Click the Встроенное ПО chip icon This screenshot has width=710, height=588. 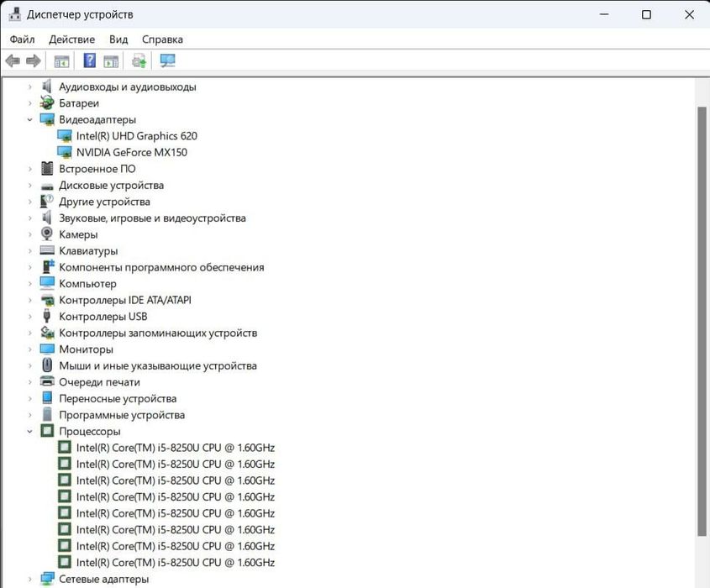point(47,168)
